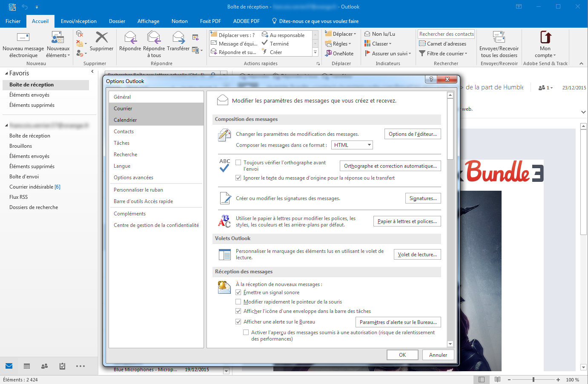Click the zoom out minus button
Image resolution: width=588 pixels, height=384 pixels.
[509, 380]
